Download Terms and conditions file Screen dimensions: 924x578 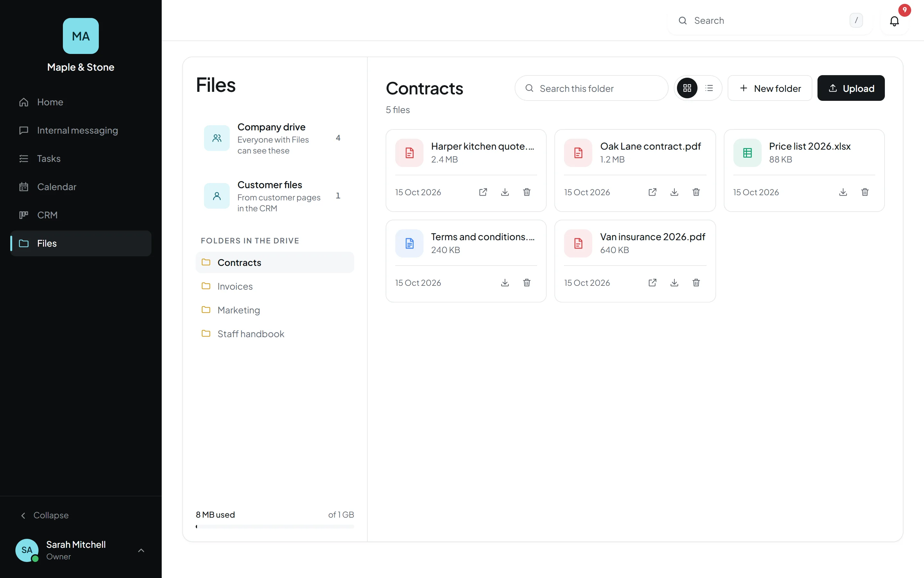[x=505, y=283]
